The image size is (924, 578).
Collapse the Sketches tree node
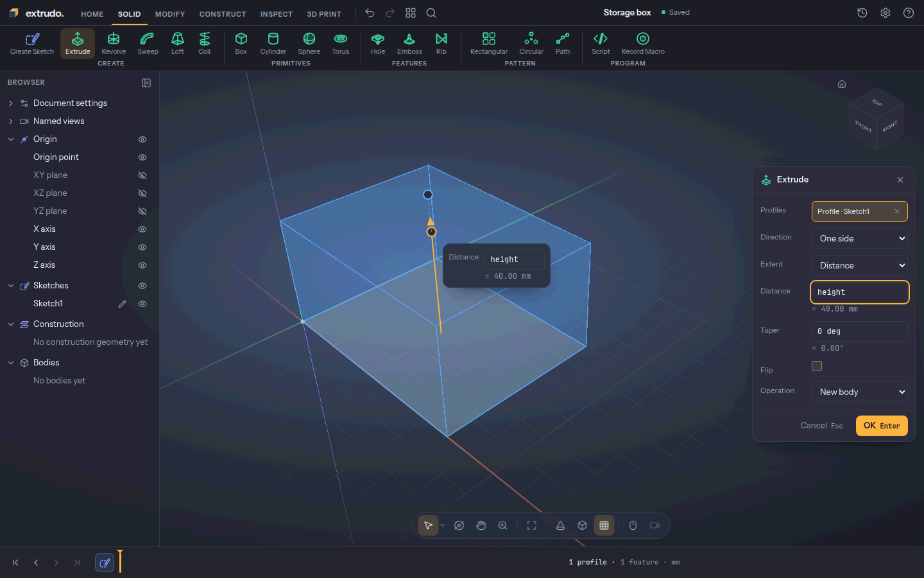coord(11,286)
